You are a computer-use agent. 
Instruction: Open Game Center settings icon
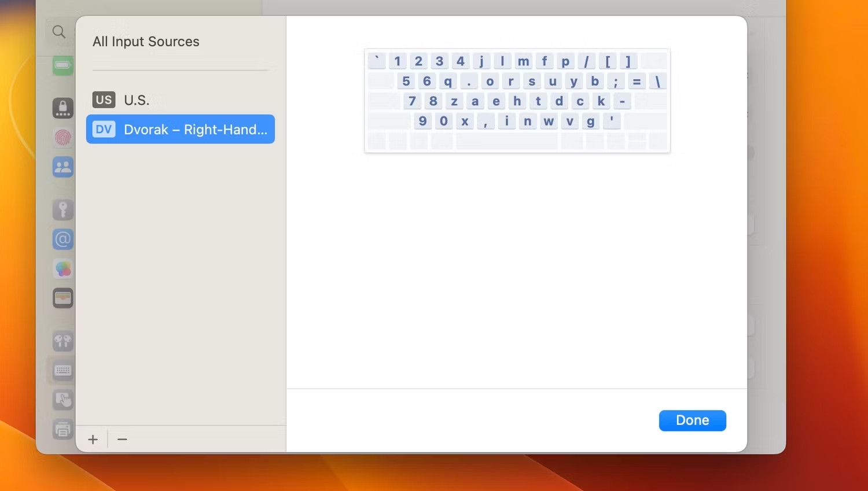coord(63,269)
